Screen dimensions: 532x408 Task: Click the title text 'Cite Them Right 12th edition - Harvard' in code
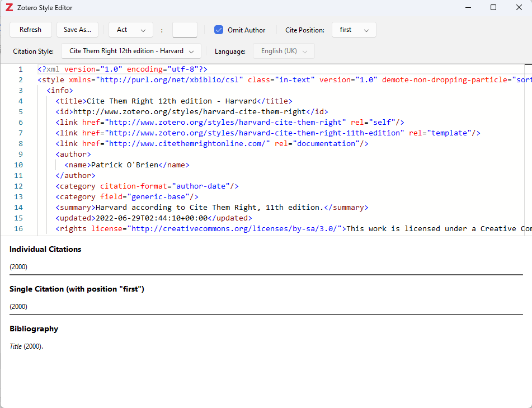(172, 101)
